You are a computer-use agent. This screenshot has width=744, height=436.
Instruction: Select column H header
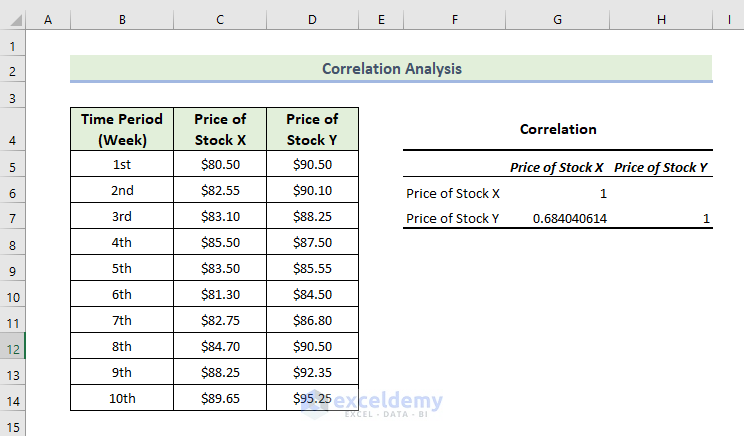click(661, 20)
